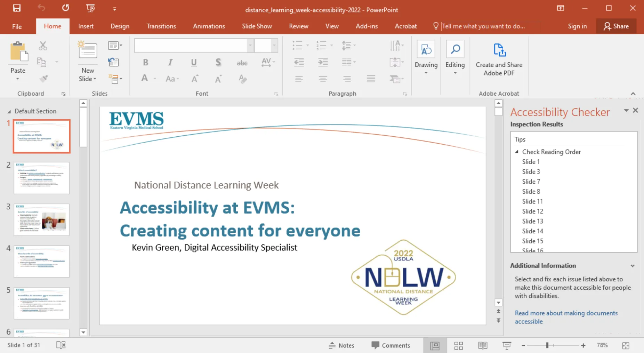Open the Add-ins tab
644x353 pixels.
367,26
